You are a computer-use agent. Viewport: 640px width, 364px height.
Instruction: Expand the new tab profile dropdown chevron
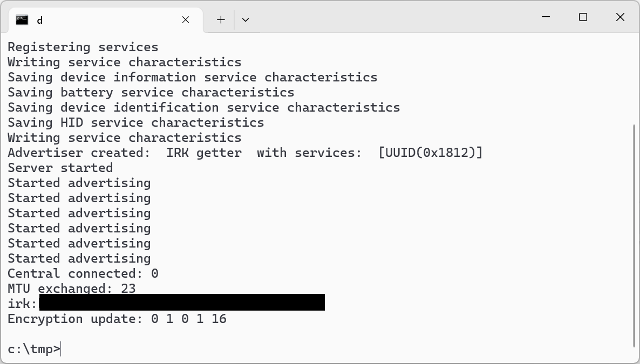[x=246, y=19]
